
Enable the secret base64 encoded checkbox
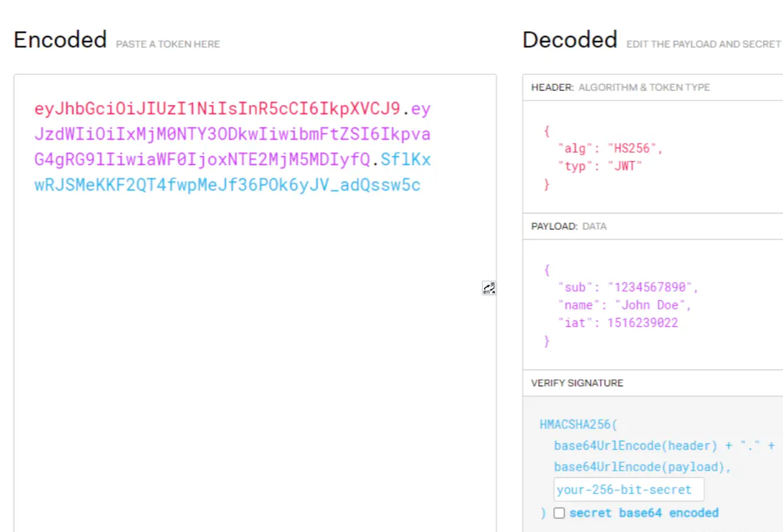pyautogui.click(x=559, y=513)
